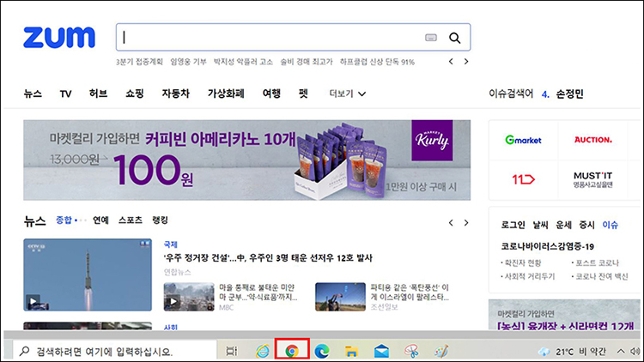Viewport: 644px width, 362px height.
Task: Open the 가상화폐 menu item
Action: pos(226,94)
